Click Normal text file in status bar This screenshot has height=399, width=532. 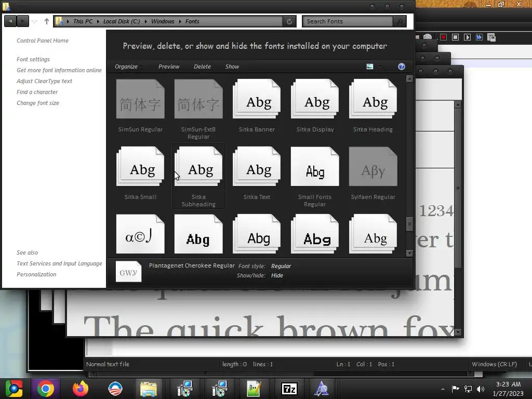(108, 364)
